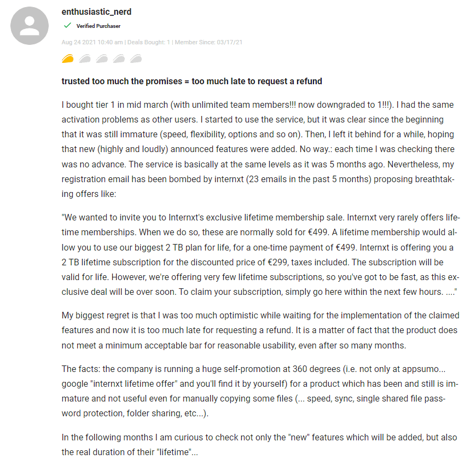Open the enthusiastic_nerd username profile
The width and height of the screenshot is (476, 465).
click(x=96, y=12)
